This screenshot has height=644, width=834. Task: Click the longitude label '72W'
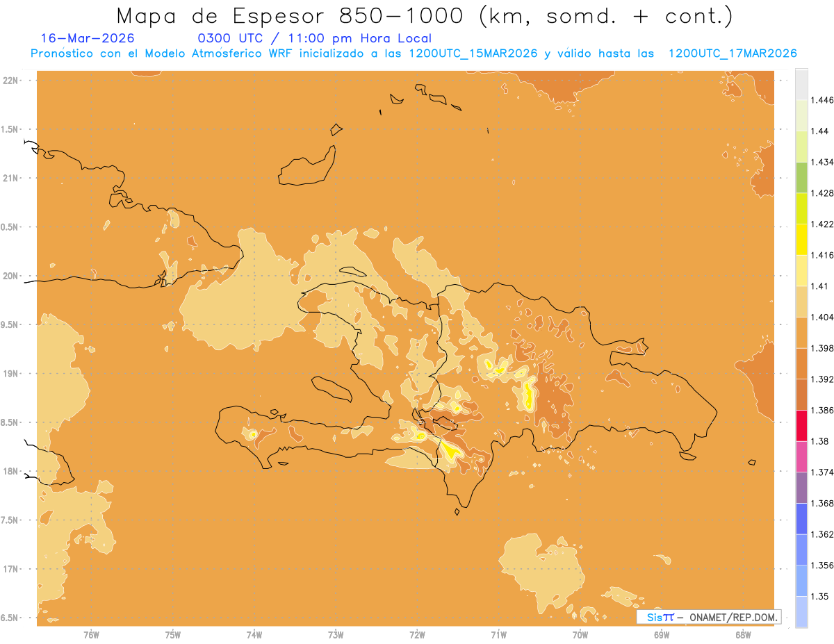pyautogui.click(x=417, y=634)
